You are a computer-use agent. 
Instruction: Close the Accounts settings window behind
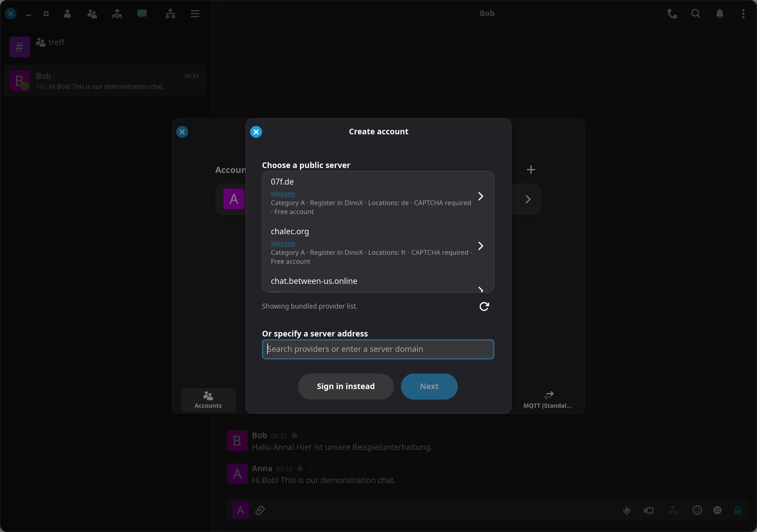click(182, 132)
